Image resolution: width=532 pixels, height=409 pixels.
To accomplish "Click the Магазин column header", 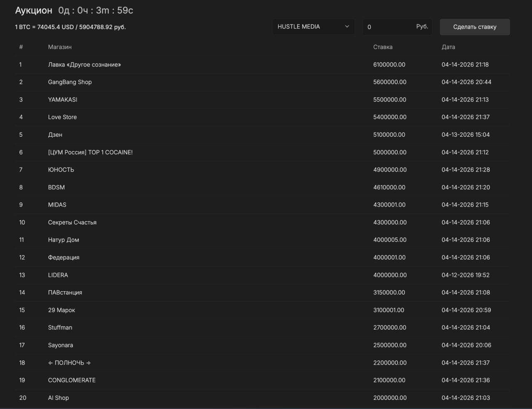I will click(60, 47).
